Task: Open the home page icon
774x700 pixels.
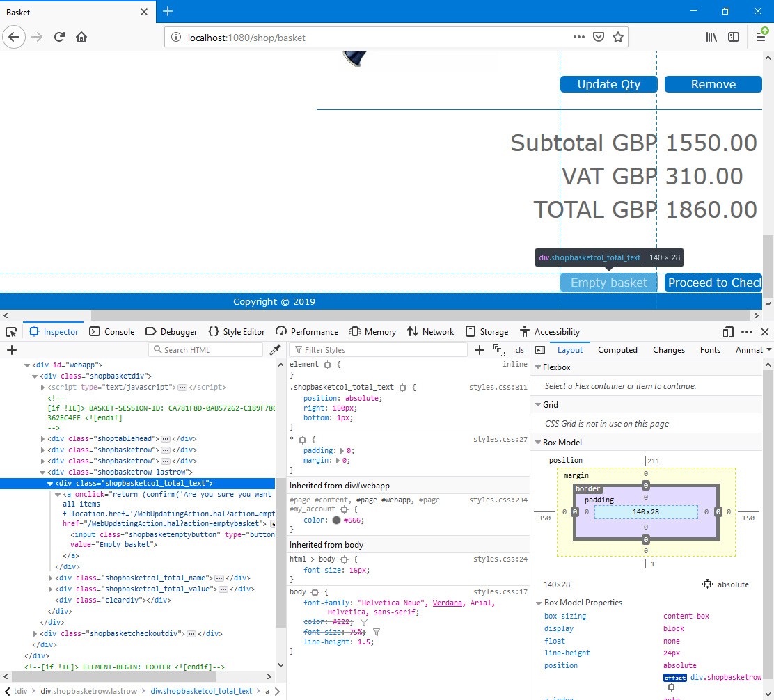Action: pyautogui.click(x=81, y=37)
